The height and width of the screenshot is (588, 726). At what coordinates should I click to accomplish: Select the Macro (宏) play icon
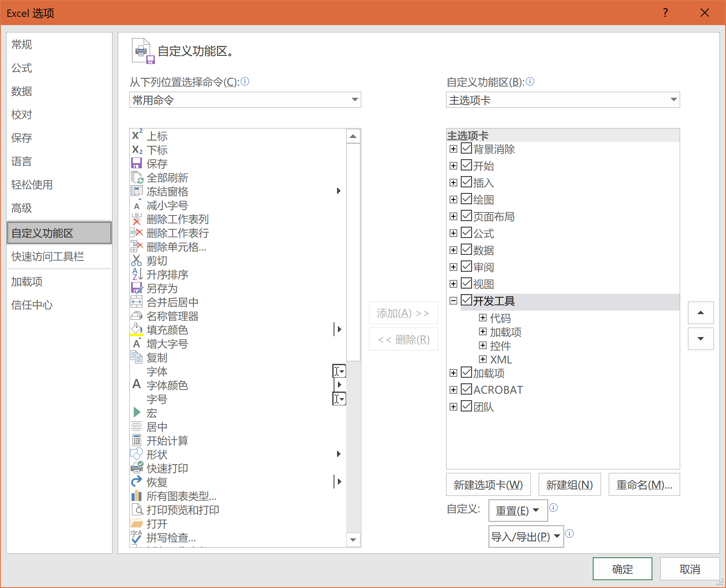coord(137,412)
